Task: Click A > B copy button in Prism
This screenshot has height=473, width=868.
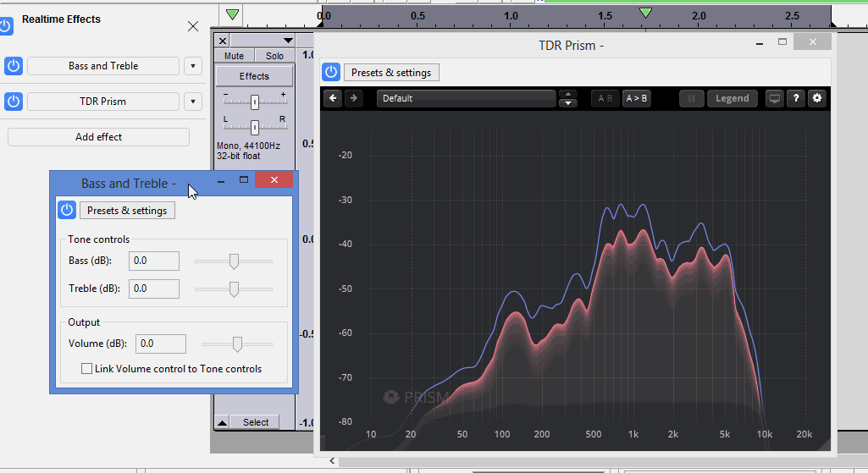Action: pos(636,98)
